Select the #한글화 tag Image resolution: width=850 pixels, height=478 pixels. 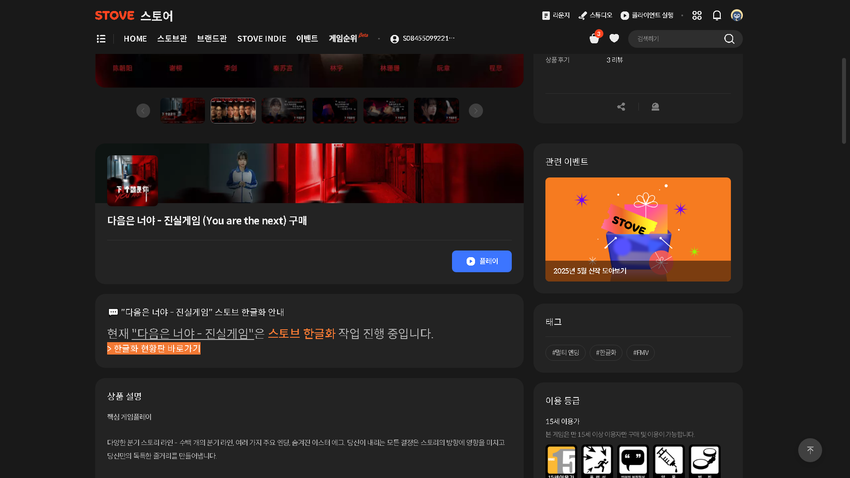[606, 353]
